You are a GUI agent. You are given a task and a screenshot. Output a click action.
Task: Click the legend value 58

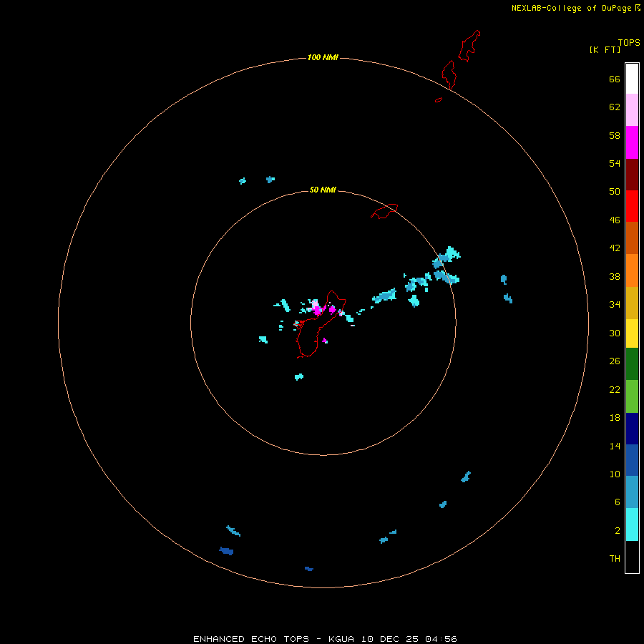point(615,135)
